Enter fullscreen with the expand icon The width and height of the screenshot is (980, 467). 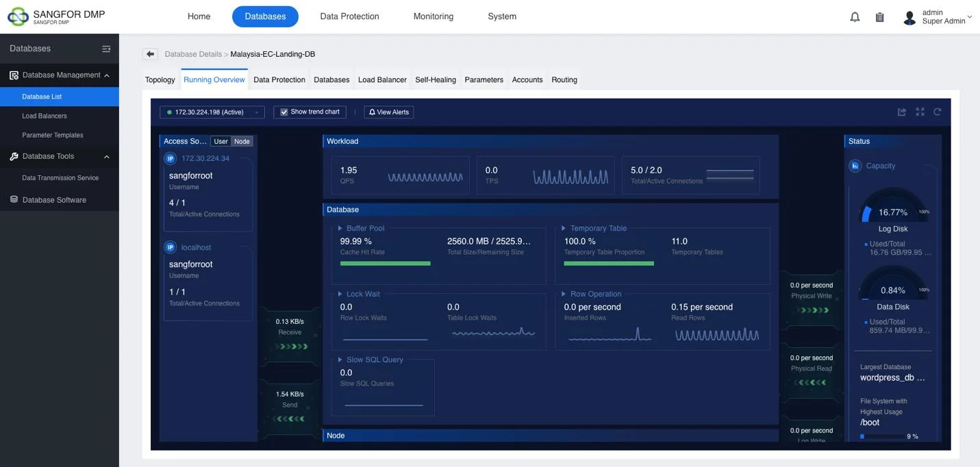point(920,112)
